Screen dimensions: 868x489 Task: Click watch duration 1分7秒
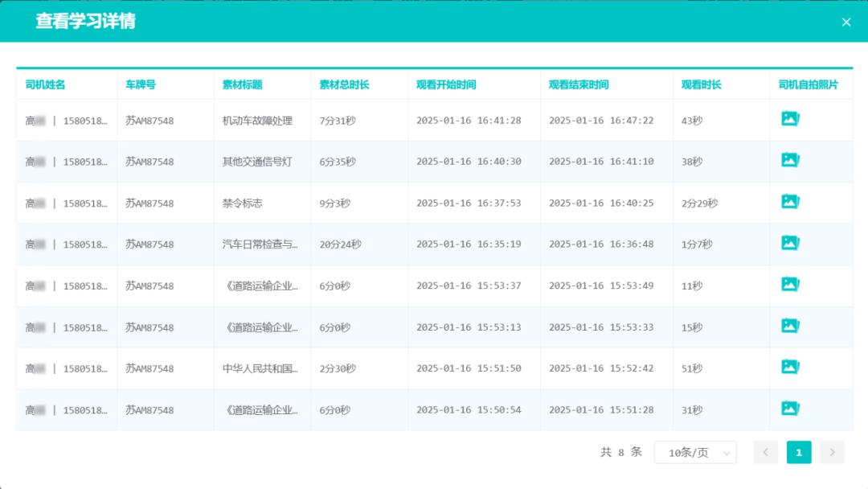coord(697,244)
